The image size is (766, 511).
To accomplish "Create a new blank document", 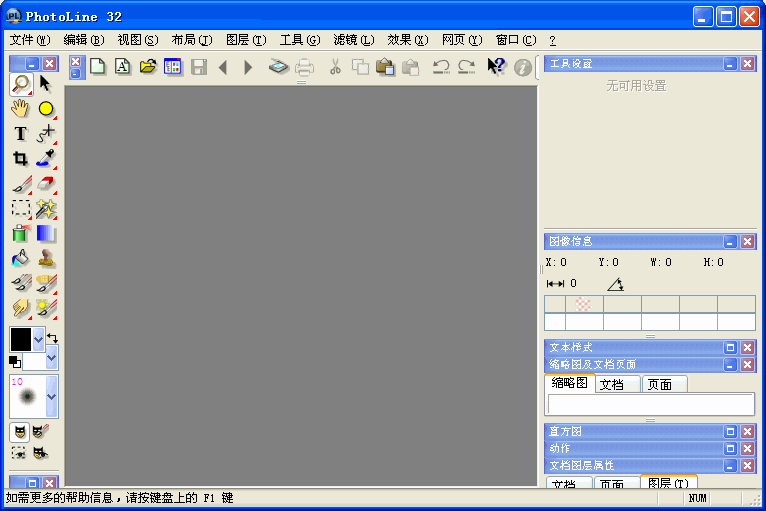I will (98, 66).
